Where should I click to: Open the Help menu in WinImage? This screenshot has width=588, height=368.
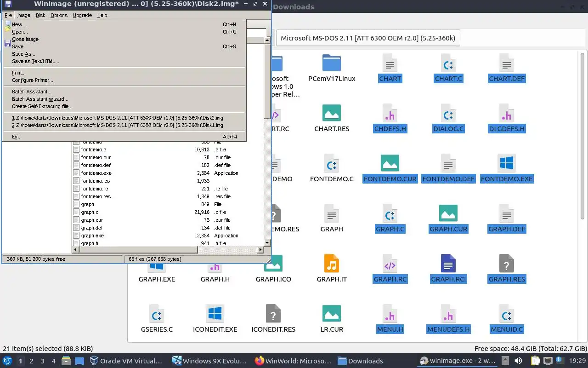102,15
